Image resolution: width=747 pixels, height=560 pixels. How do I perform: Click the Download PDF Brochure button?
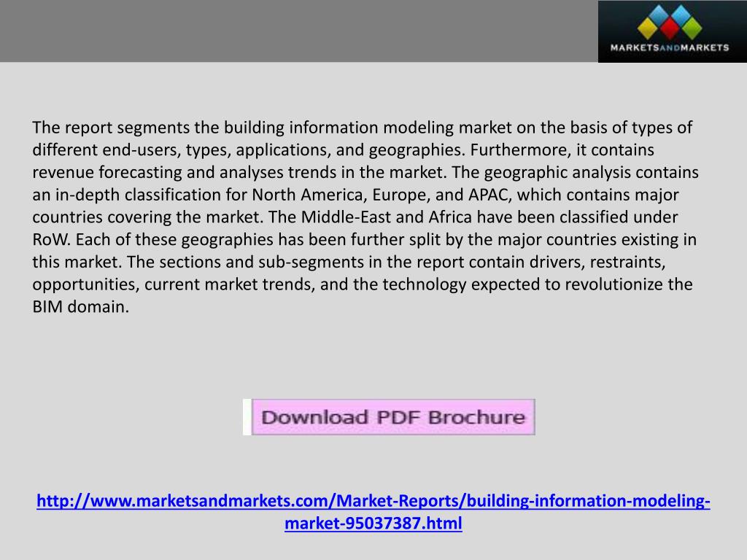tap(393, 417)
